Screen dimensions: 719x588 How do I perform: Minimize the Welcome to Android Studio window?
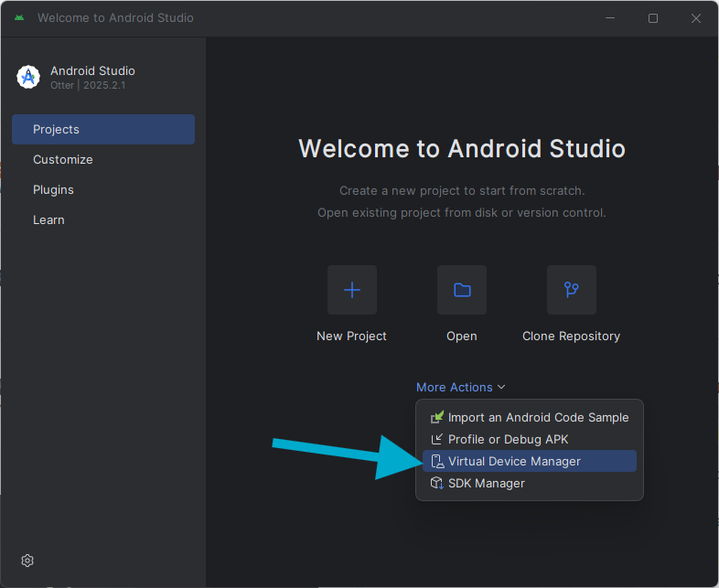610,18
